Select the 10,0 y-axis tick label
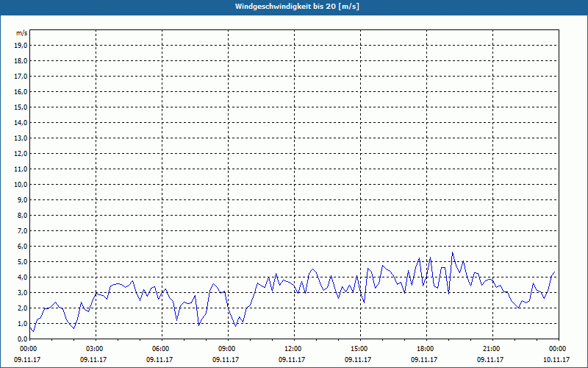This screenshot has width=588, height=368. point(21,184)
